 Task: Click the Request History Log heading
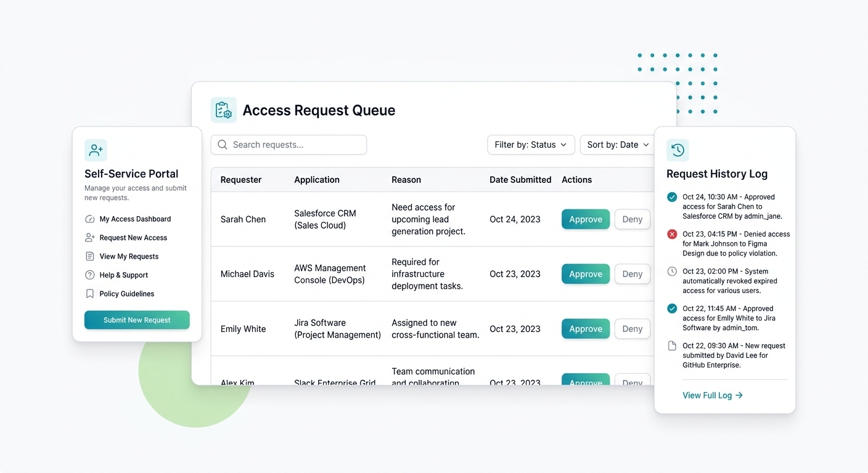point(717,174)
